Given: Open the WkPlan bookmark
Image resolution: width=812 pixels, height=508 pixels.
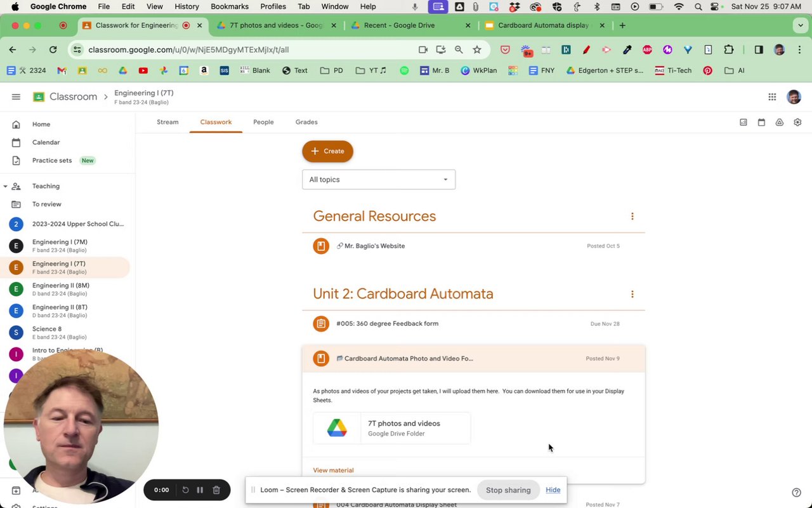Looking at the screenshot, I should click(479, 70).
